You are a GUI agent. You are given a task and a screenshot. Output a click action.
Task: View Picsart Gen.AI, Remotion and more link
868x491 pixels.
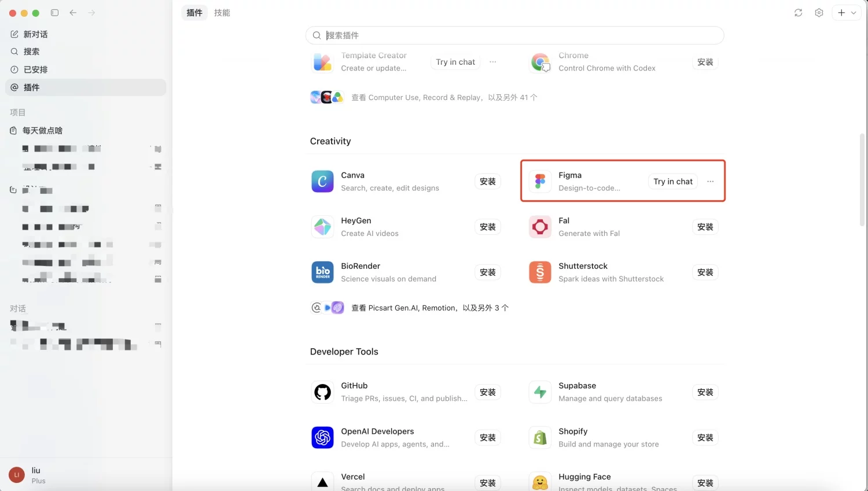(430, 308)
